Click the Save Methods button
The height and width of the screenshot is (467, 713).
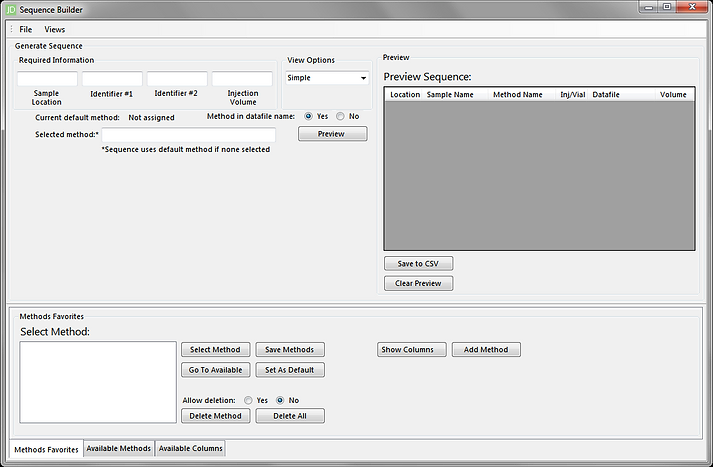[x=290, y=350]
